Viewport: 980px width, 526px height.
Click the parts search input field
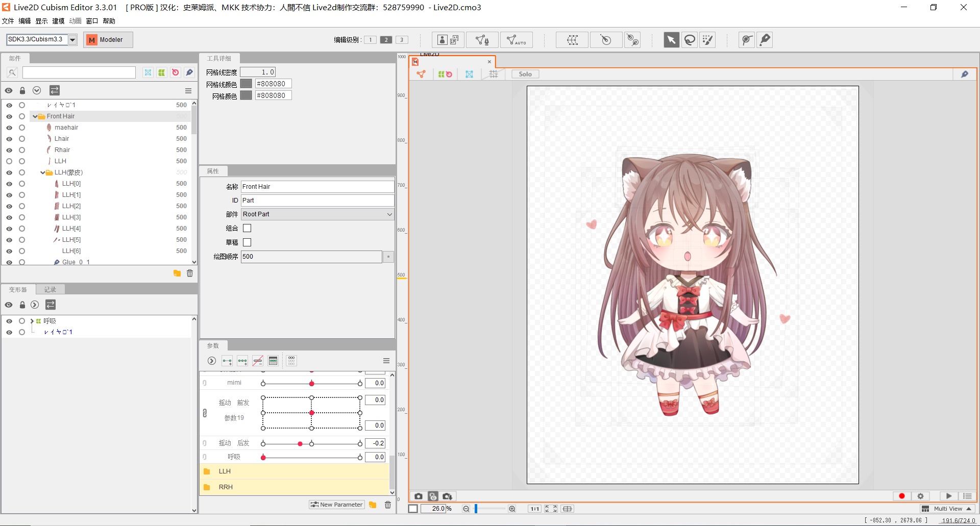[x=79, y=72]
